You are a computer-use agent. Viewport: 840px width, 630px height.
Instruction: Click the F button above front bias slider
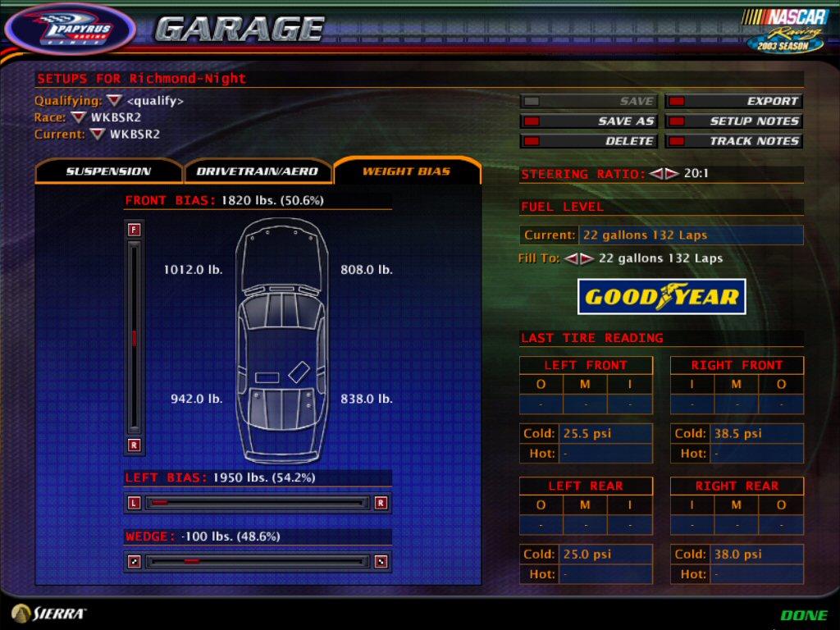(135, 230)
